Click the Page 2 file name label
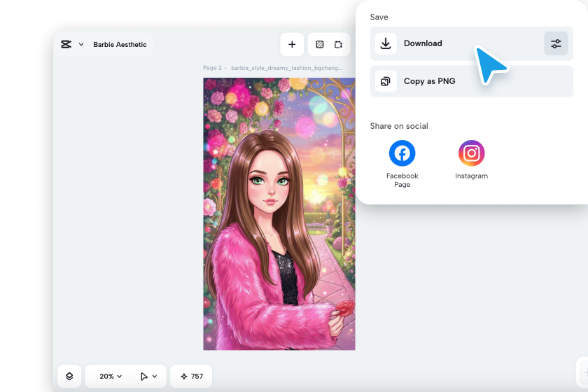The height and width of the screenshot is (392, 588). [x=272, y=68]
